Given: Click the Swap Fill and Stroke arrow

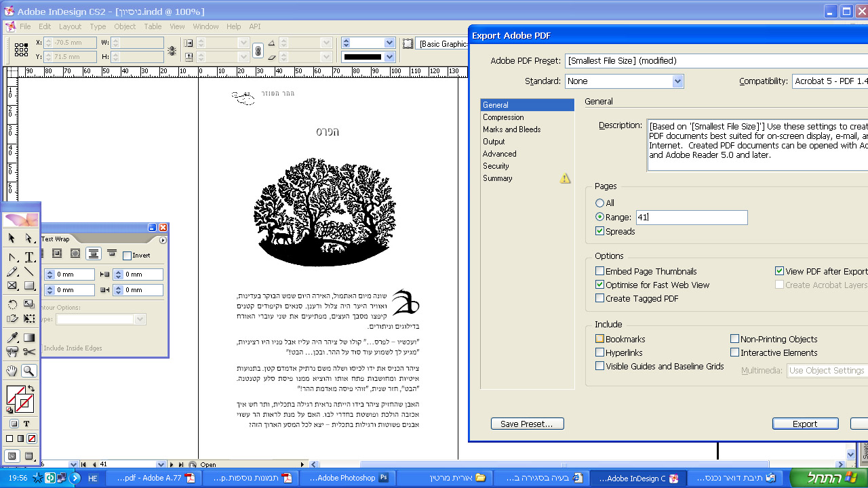Looking at the screenshot, I should coord(31,388).
